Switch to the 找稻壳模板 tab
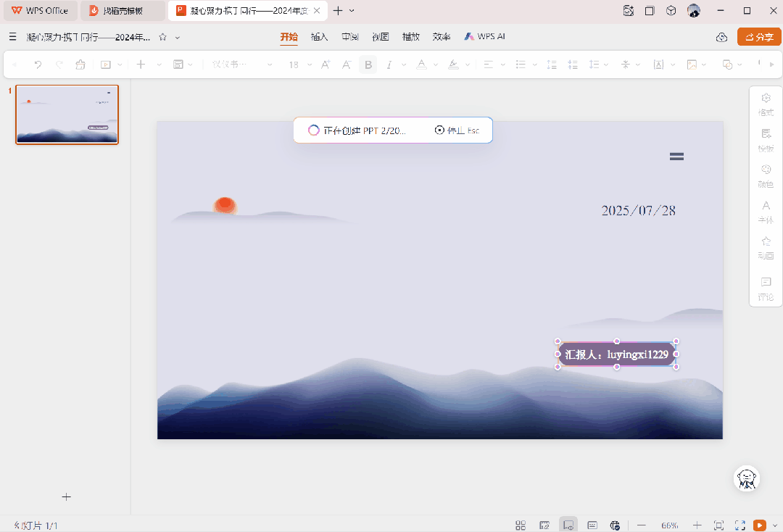783x532 pixels. pos(123,10)
